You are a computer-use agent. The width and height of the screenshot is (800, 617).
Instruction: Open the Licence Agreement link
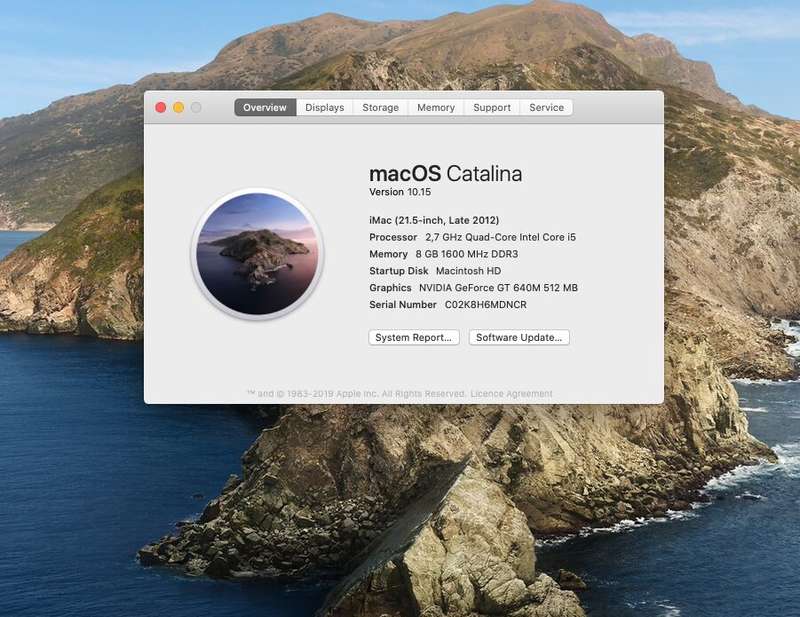point(511,393)
